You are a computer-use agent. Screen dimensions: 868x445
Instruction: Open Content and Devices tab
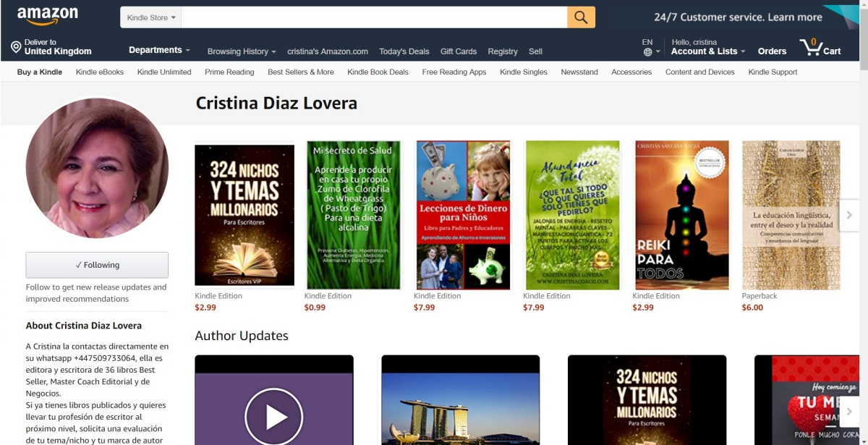(x=700, y=72)
